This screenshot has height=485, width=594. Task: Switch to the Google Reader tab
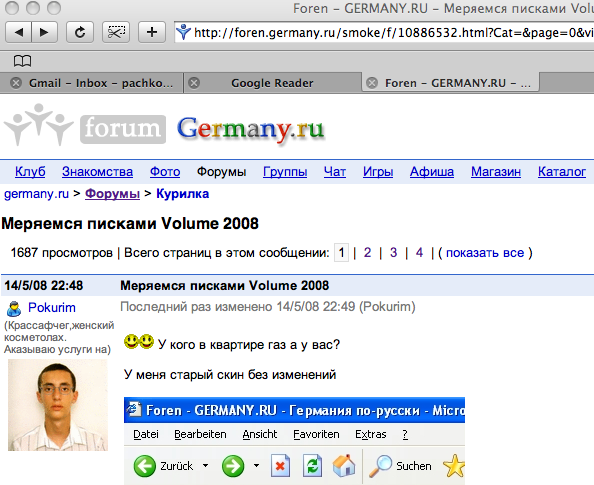(272, 83)
